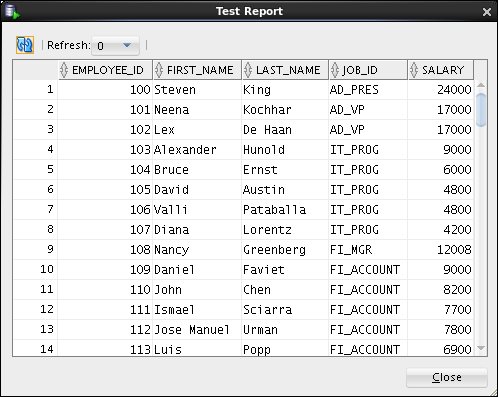498x397 pixels.
Task: Sort by the EMPLOYEE_ID column header
Action: [105, 70]
